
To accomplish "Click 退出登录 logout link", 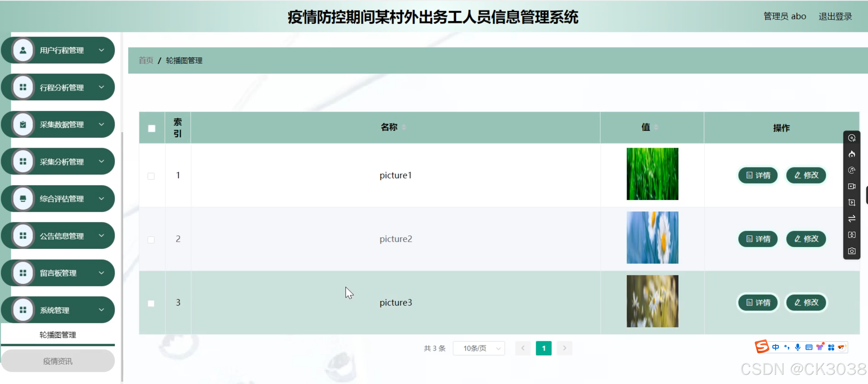I will 835,16.
